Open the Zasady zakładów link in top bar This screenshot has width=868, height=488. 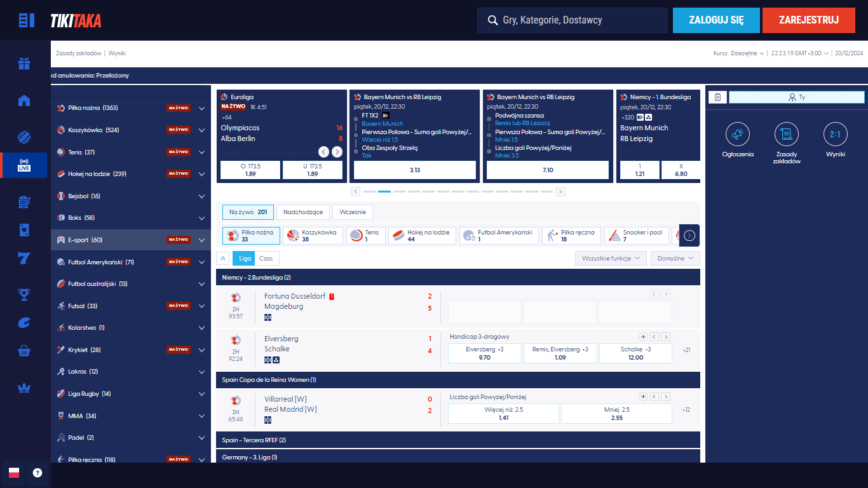click(x=79, y=53)
